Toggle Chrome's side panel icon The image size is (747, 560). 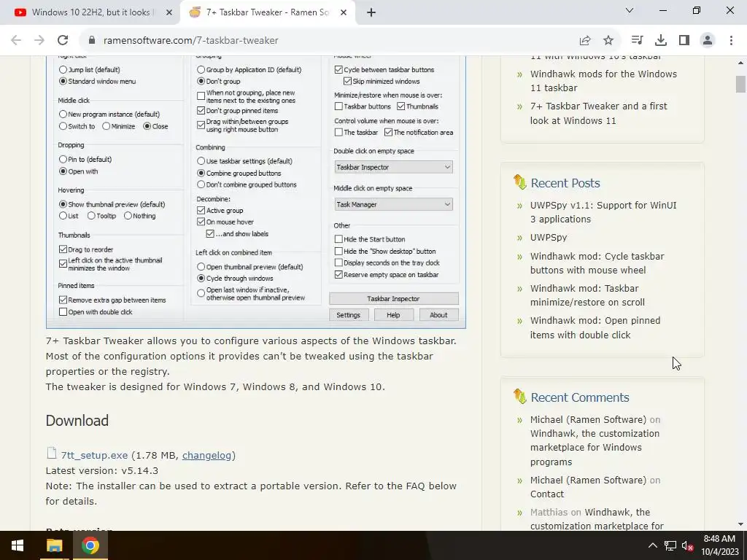684,40
